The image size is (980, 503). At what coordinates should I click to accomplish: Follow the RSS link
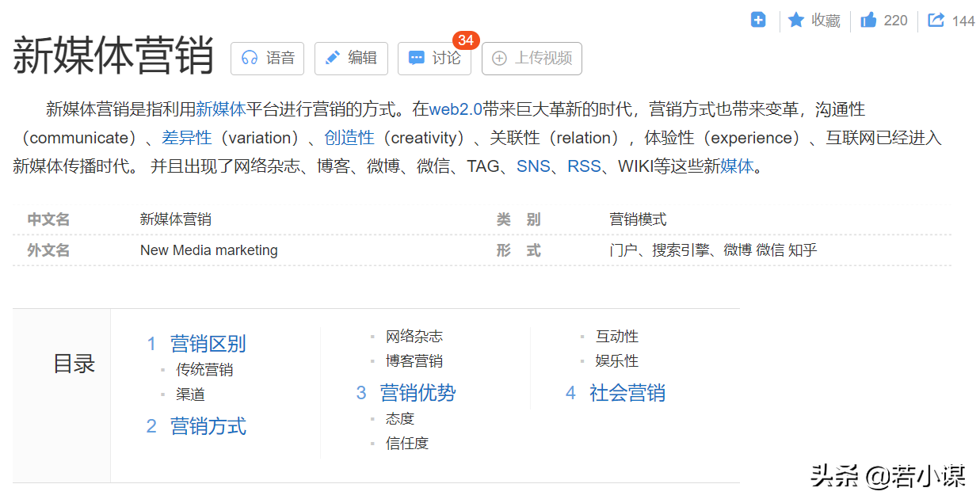coord(584,166)
